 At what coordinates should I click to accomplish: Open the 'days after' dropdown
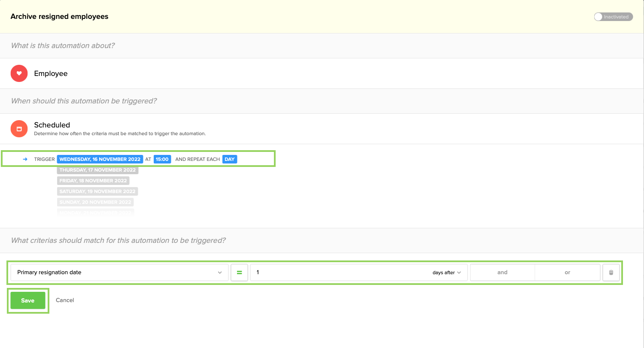click(x=447, y=272)
